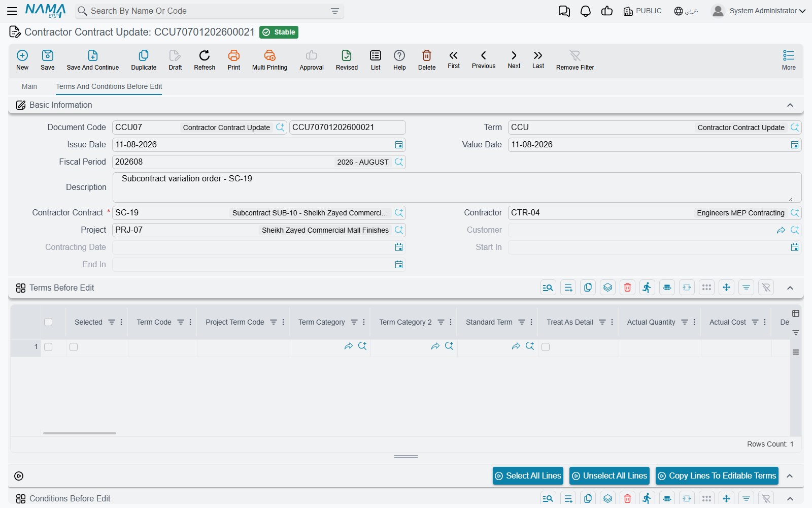Open Multi Printing
The width and height of the screenshot is (812, 508).
(269, 60)
